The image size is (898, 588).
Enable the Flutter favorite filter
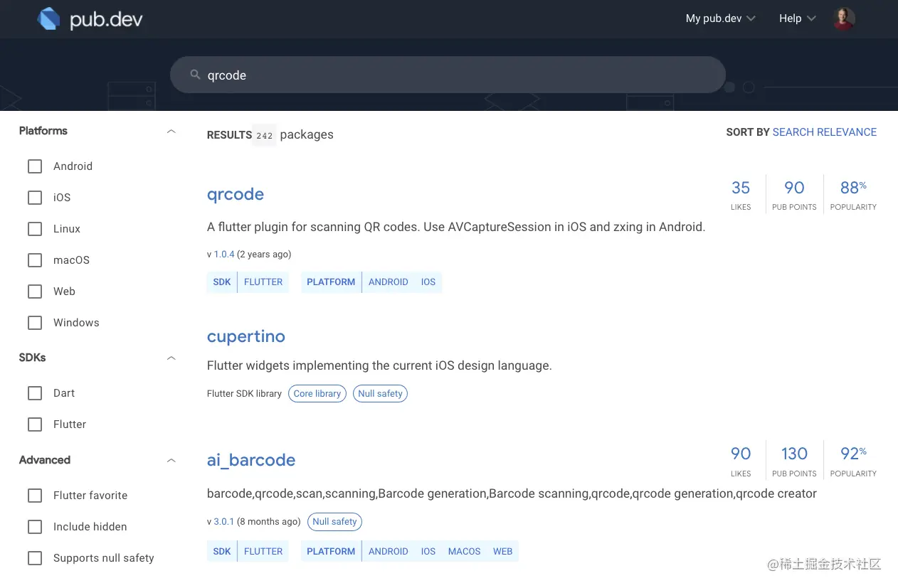point(35,496)
